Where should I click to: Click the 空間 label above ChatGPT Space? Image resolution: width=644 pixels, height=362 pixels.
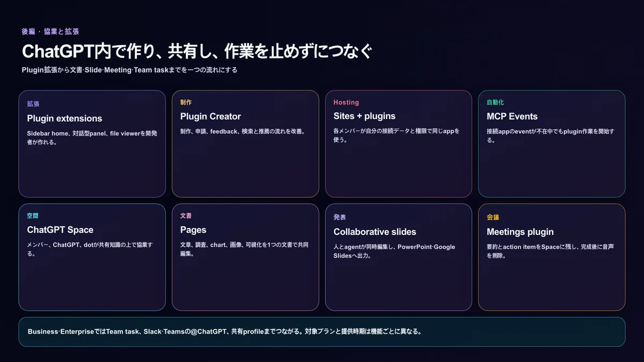click(33, 216)
